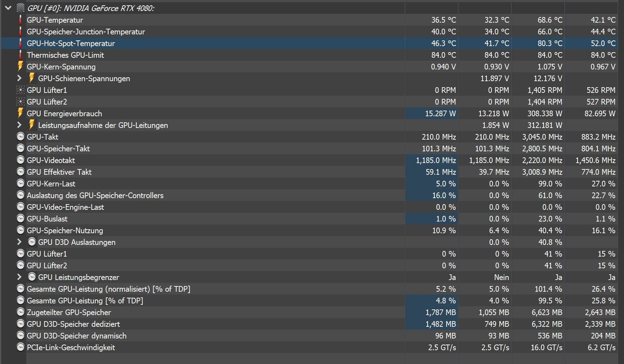Select the Thermisches GPU-Limit sensor label
Image resolution: width=624 pixels, height=364 pixels.
[66, 55]
